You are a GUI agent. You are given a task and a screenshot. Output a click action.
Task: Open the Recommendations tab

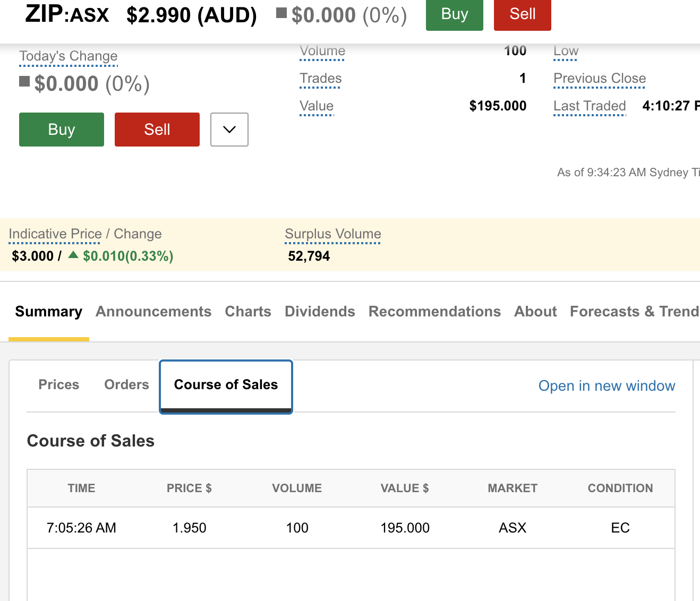tap(434, 312)
